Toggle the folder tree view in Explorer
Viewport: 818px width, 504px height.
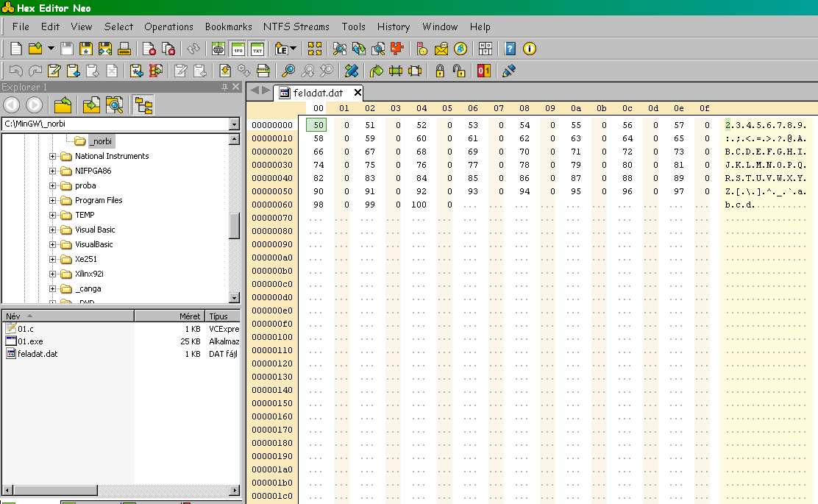[143, 105]
